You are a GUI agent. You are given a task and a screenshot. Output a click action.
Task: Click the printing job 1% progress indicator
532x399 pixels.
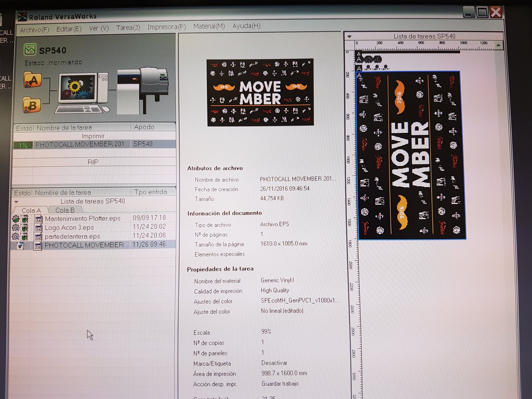pos(23,145)
